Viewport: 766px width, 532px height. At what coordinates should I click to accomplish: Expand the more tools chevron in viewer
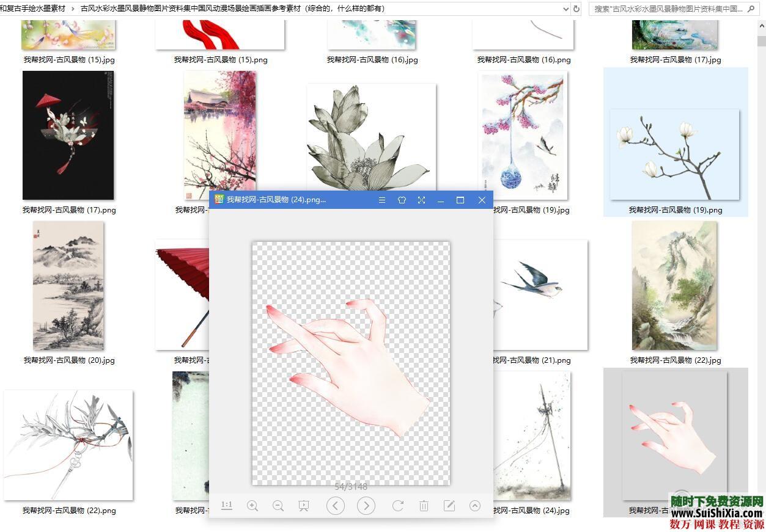click(x=475, y=506)
